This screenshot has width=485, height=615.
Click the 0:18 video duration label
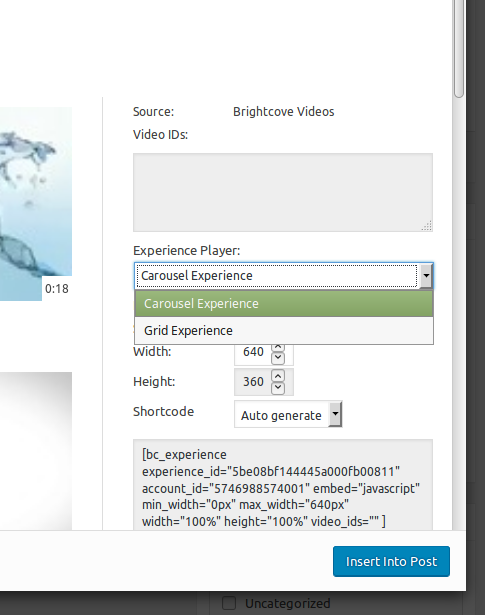click(57, 289)
